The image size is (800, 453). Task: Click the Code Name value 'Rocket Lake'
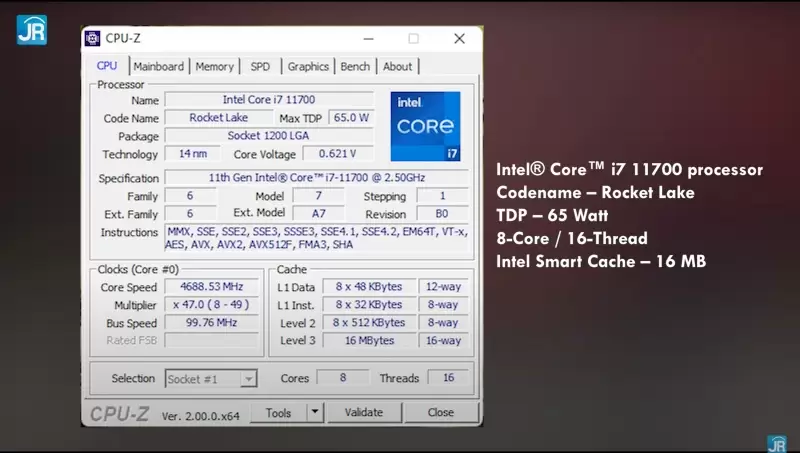pos(218,117)
